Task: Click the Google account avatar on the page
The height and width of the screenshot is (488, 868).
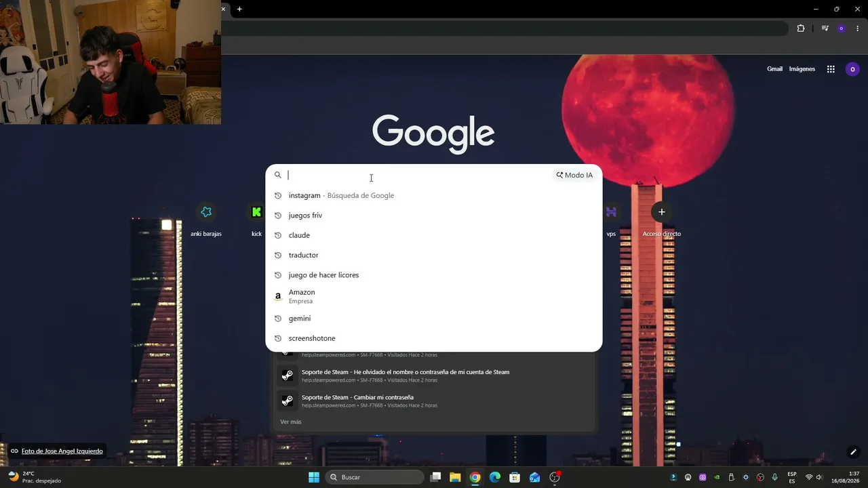Action: [852, 69]
